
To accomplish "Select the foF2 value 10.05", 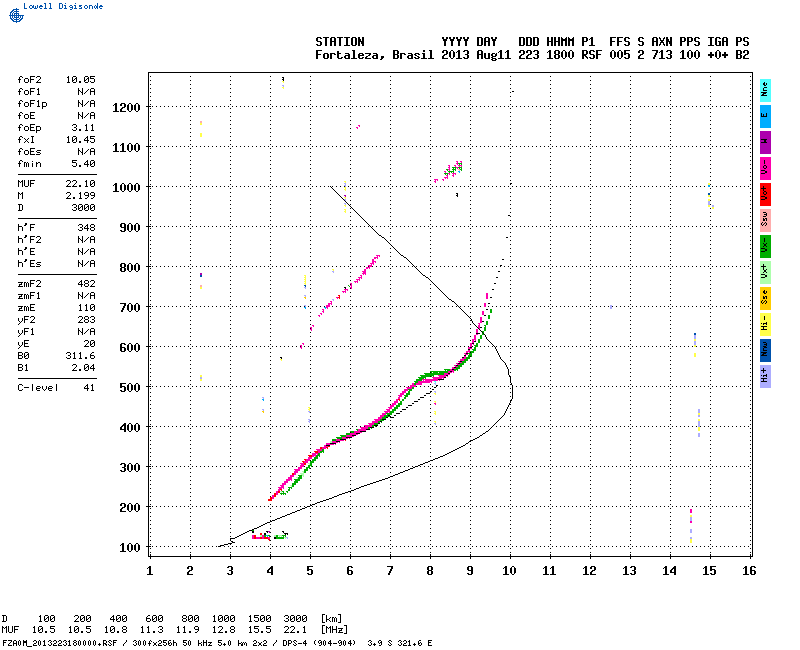I will [80, 79].
